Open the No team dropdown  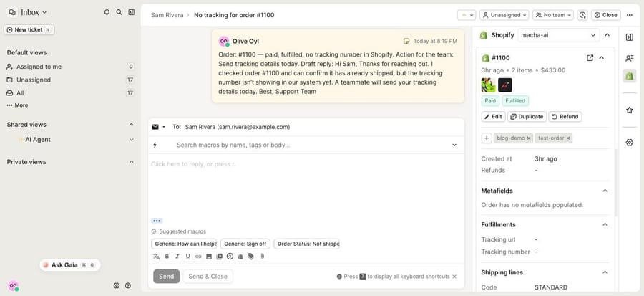553,15
